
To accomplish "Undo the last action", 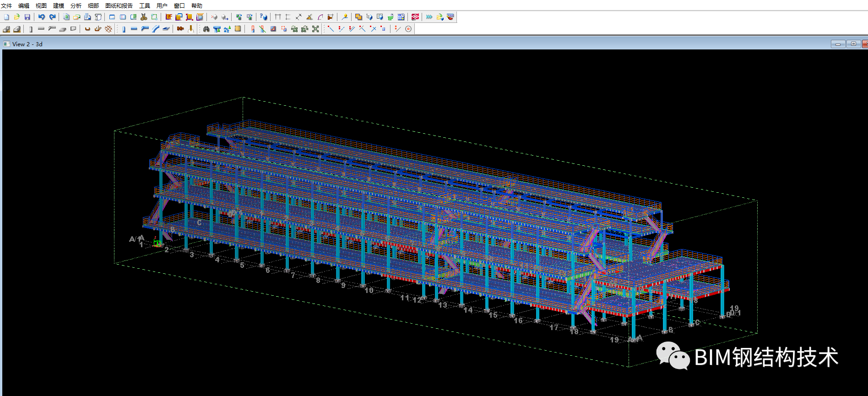I will (42, 17).
